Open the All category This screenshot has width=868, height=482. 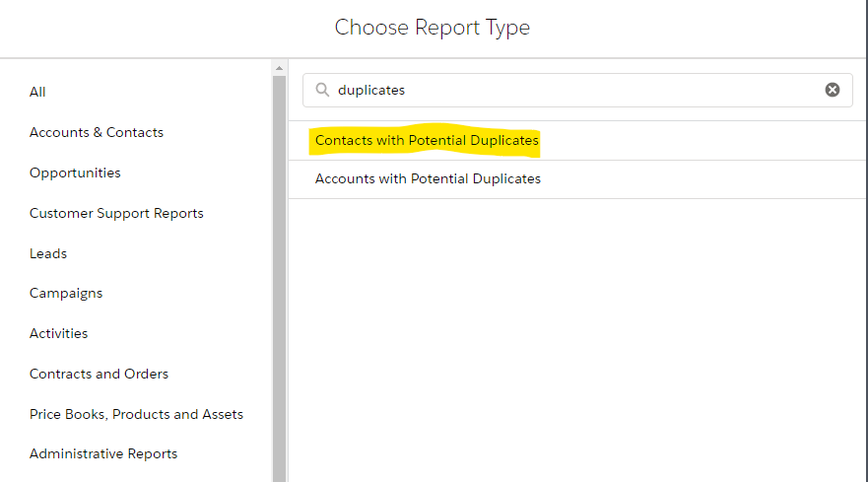tap(37, 92)
